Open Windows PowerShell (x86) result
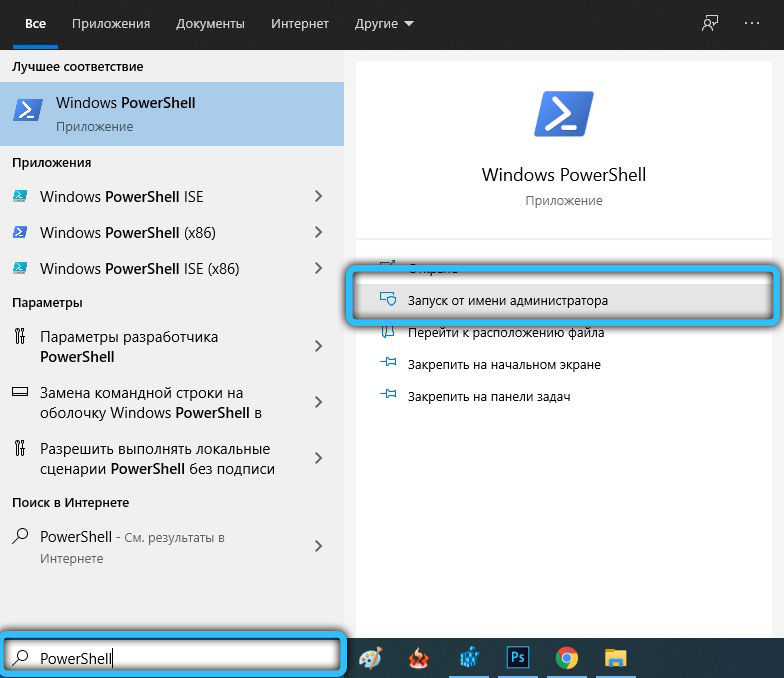The width and height of the screenshot is (784, 678). point(172,232)
